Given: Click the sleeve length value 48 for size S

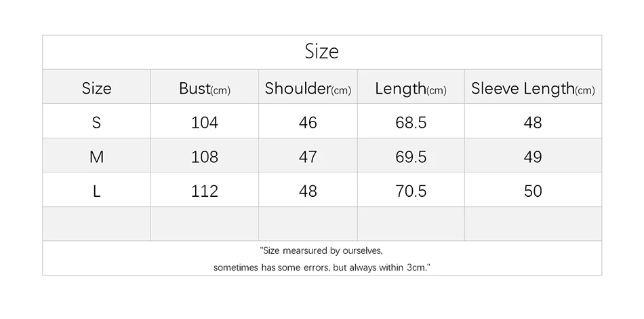Looking at the screenshot, I should [533, 122].
